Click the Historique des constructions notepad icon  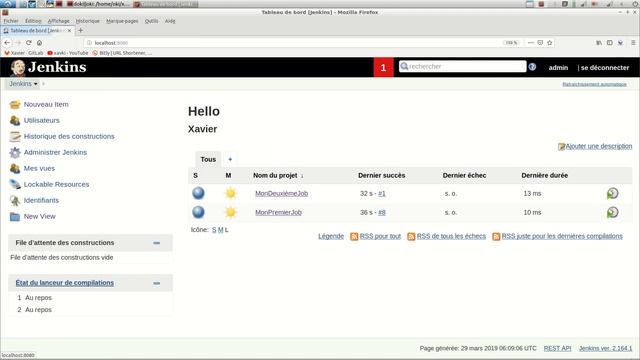point(15,136)
